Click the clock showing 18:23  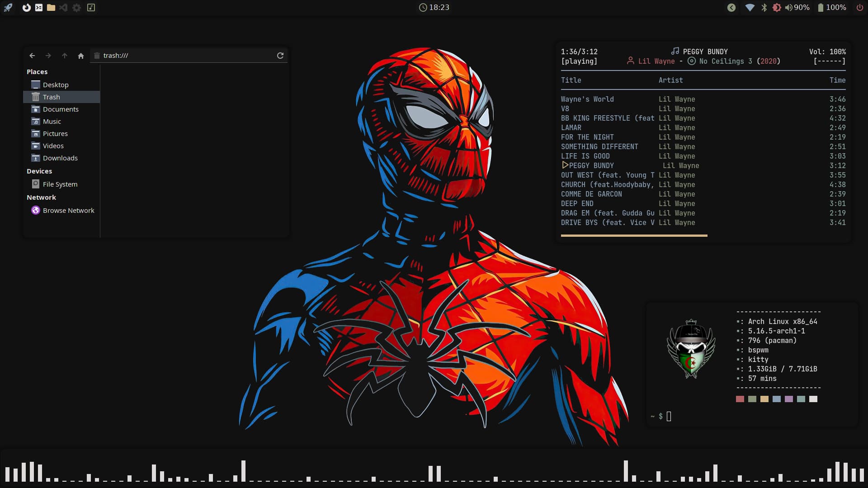(x=434, y=8)
